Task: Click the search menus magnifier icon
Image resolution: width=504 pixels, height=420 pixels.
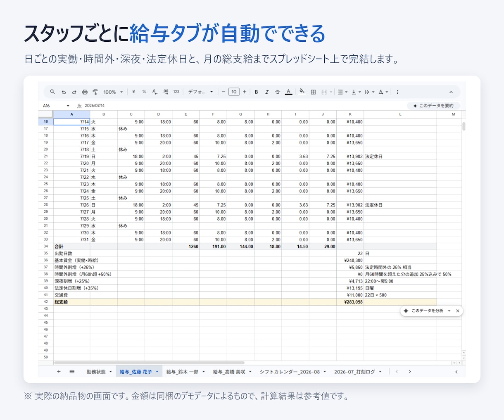Action: point(52,92)
